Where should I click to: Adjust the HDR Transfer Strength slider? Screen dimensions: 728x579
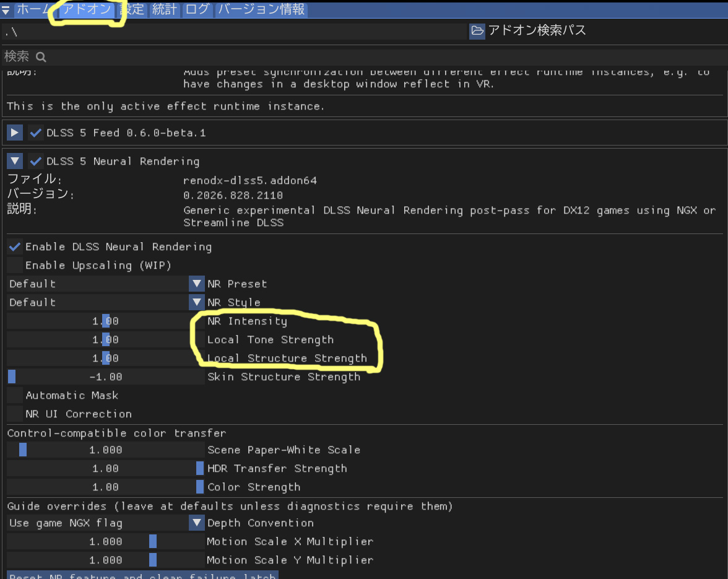(x=106, y=468)
